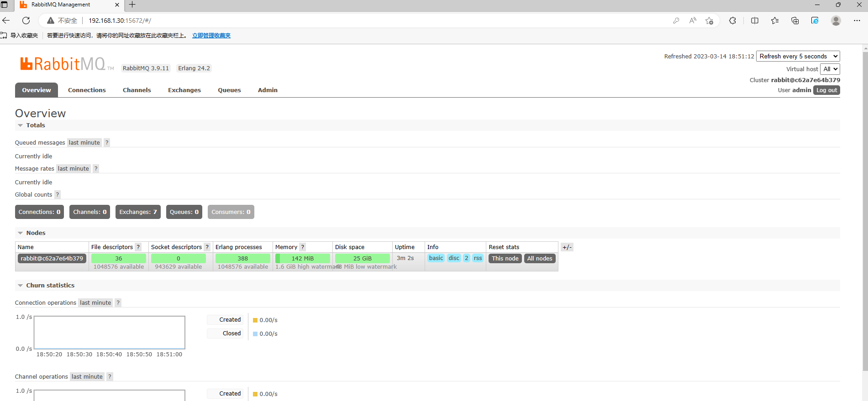Open help for Queued messages
Viewport: 868px width, 401px height.
107,143
